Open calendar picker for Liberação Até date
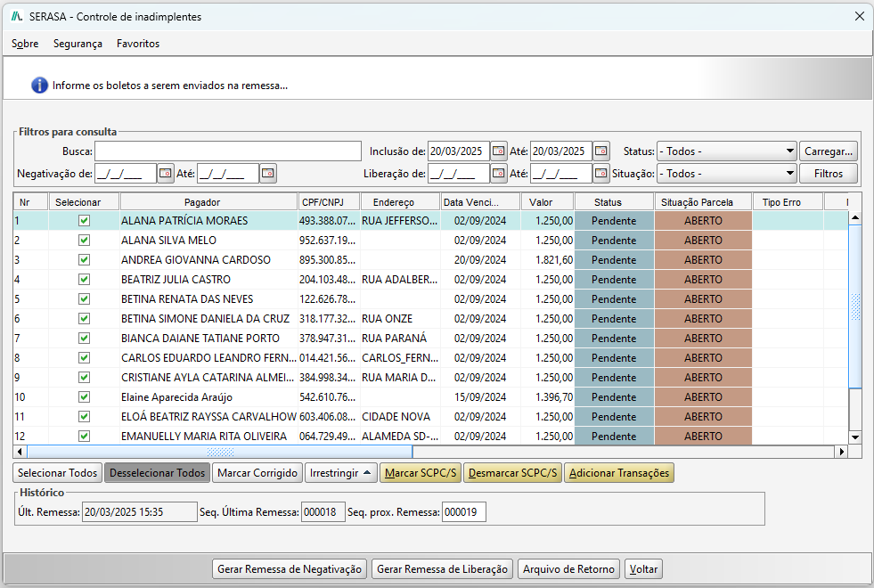This screenshot has width=874, height=588. coord(600,174)
